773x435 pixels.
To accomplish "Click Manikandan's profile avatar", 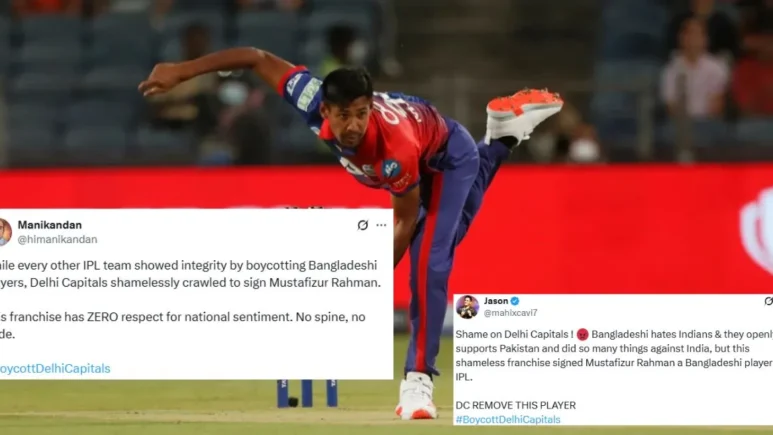I will [5, 232].
